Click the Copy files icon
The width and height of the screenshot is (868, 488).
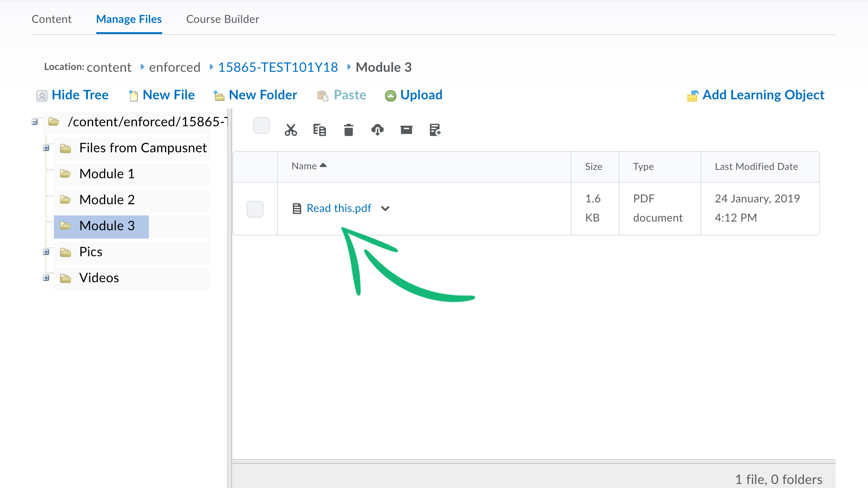click(319, 130)
